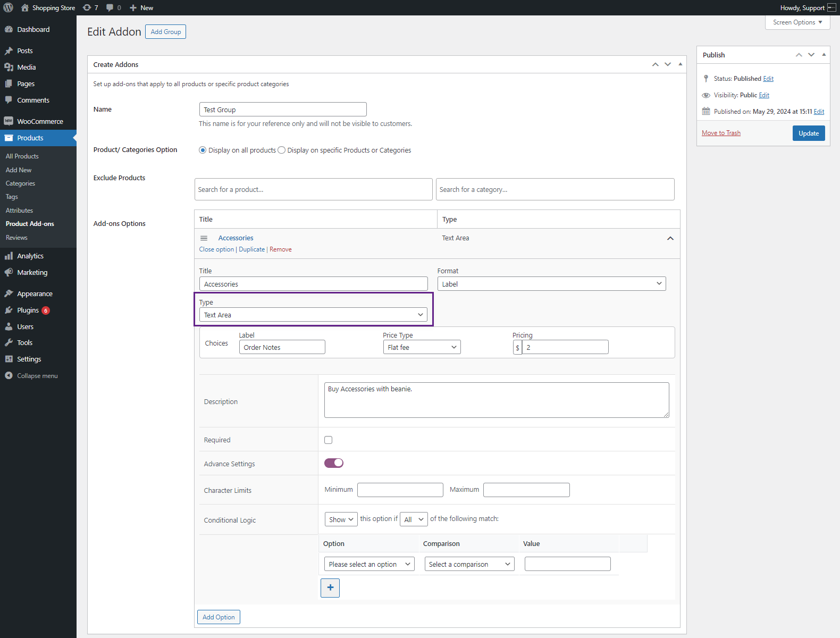Screen dimensions: 840x638
Task: Open the Type dropdown showing Text Area
Action: [x=313, y=315]
